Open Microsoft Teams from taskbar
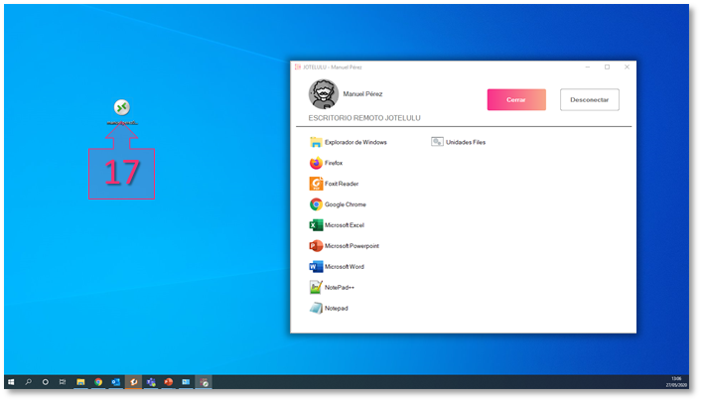 coord(151,382)
